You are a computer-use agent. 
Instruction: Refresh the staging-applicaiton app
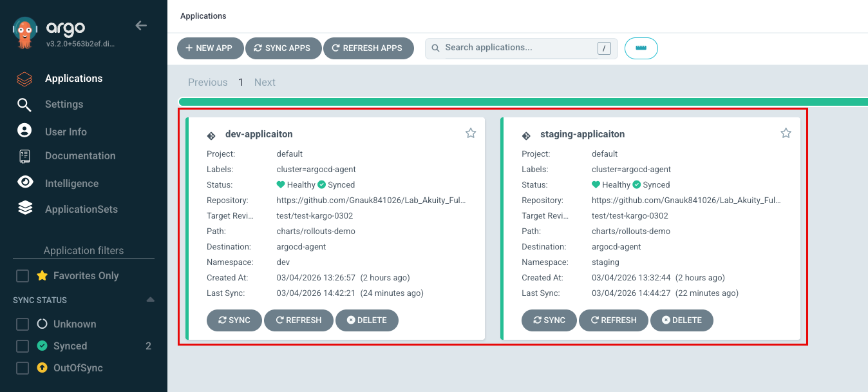click(614, 320)
